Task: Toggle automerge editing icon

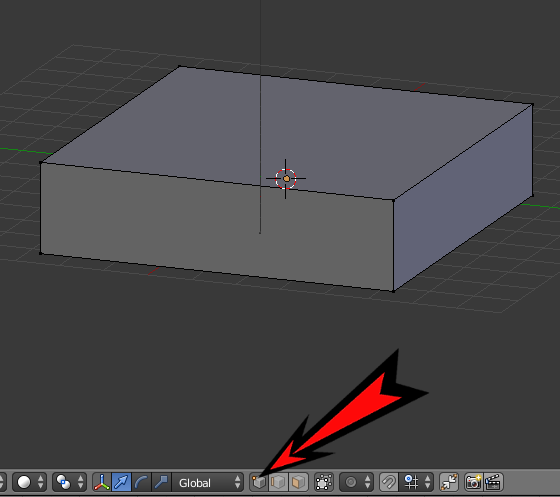Action: 449,482
